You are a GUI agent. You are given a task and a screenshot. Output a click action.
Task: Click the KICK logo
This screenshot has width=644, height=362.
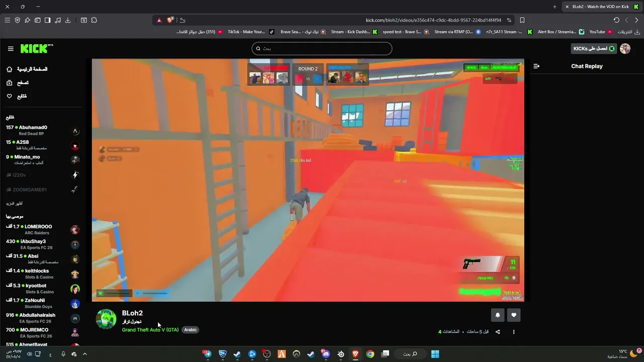[x=36, y=48]
